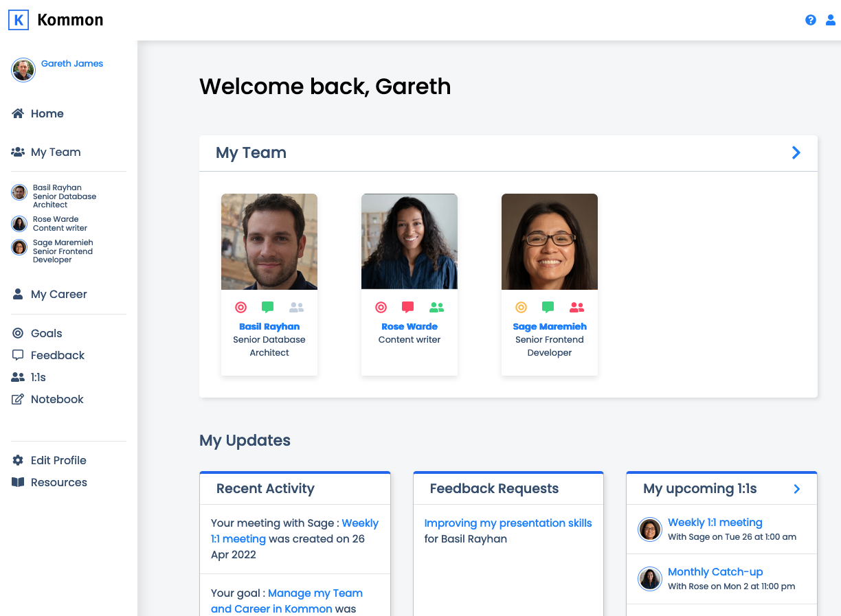Viewport: 841px width, 616px height.
Task: Click Sage's avatar in upcoming 1:1s
Action: click(650, 529)
